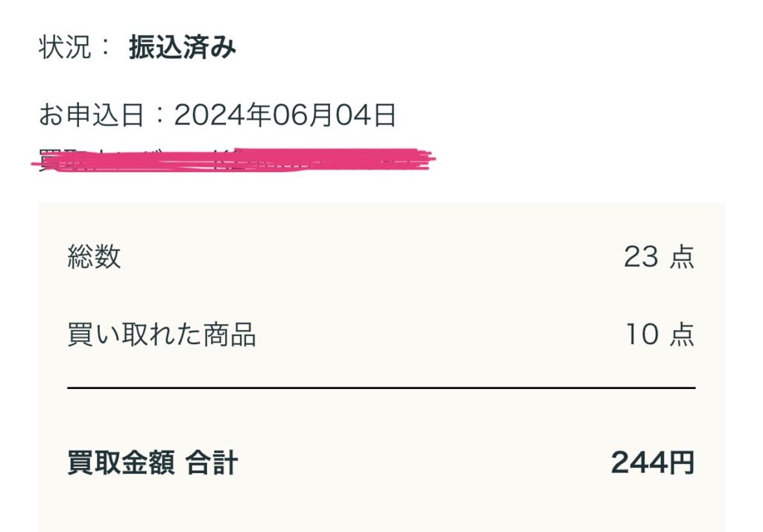Click the beige summary card background
The image size is (763, 532).
[x=381, y=367]
